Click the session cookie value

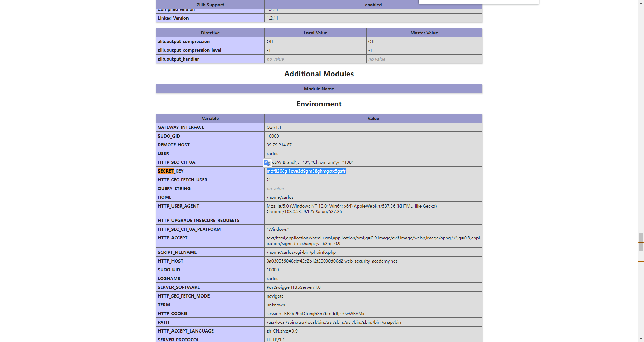click(x=316, y=314)
